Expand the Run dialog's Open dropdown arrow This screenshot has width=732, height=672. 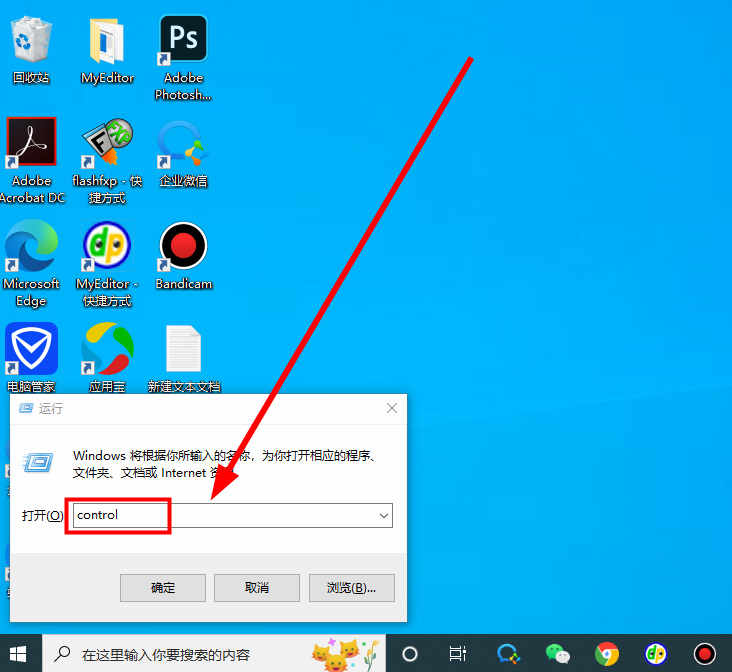383,515
